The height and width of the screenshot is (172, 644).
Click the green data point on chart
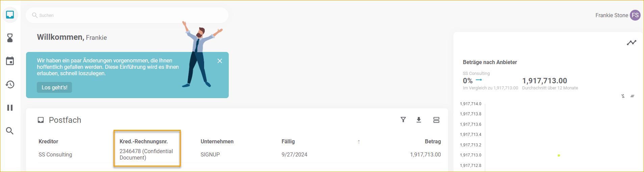click(x=559, y=155)
